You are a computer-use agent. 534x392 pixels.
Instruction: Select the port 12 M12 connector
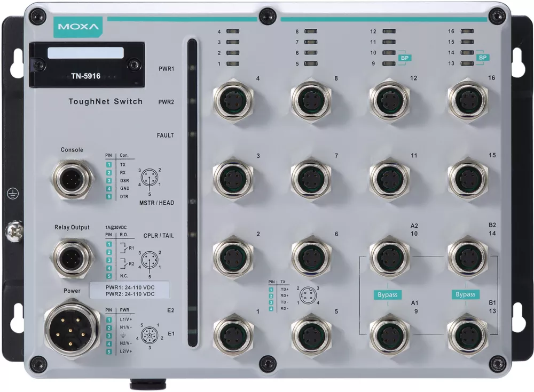(x=390, y=100)
